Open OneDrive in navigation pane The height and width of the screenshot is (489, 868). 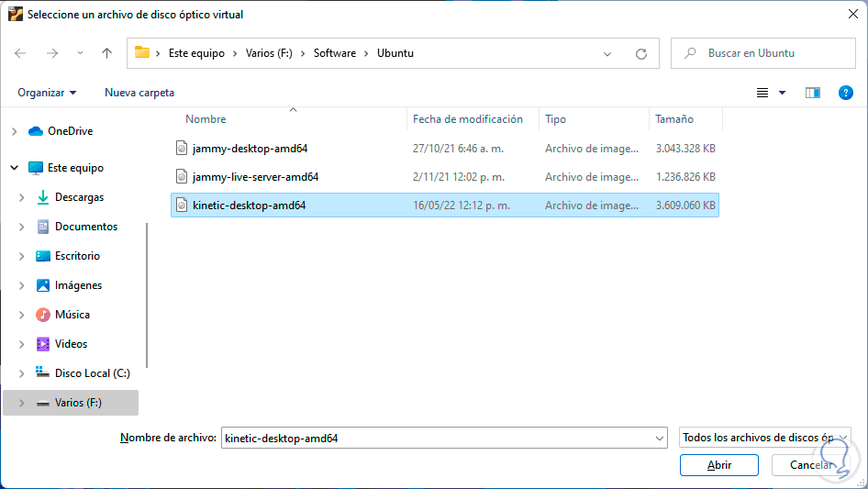[70, 131]
